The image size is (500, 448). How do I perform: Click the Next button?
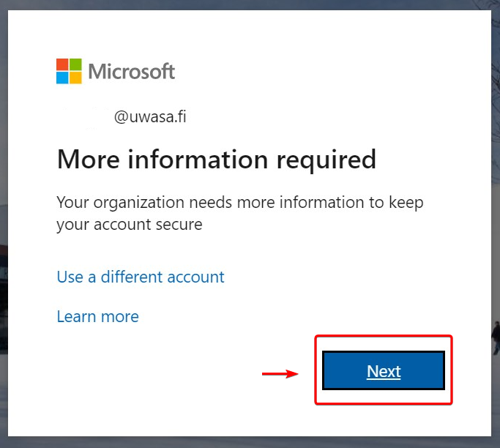(x=384, y=370)
